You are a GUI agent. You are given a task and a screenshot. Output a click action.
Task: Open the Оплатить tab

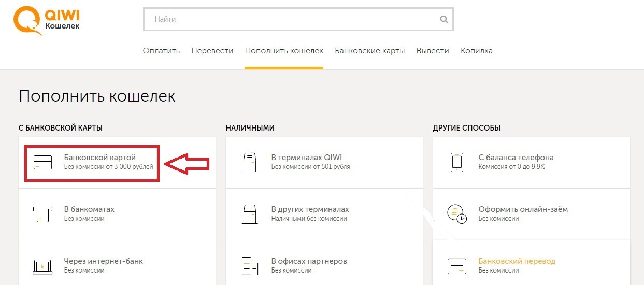[x=161, y=51]
